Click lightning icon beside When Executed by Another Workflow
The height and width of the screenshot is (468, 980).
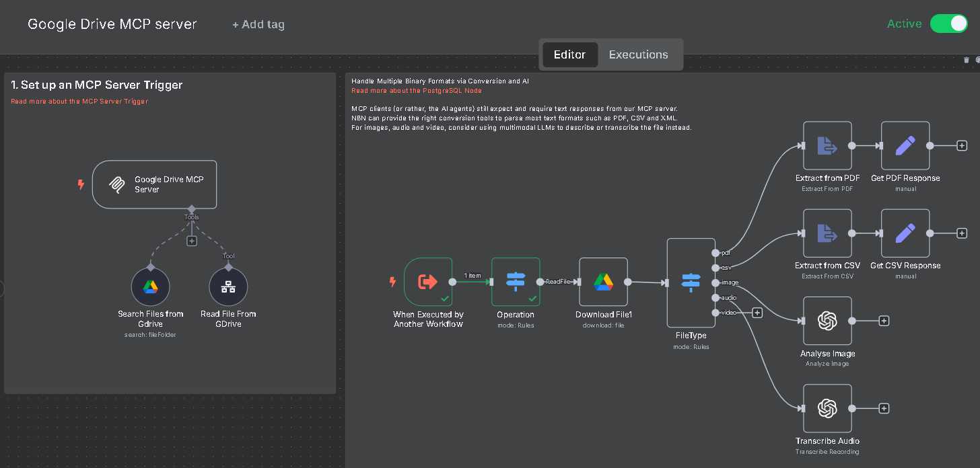[x=392, y=282]
